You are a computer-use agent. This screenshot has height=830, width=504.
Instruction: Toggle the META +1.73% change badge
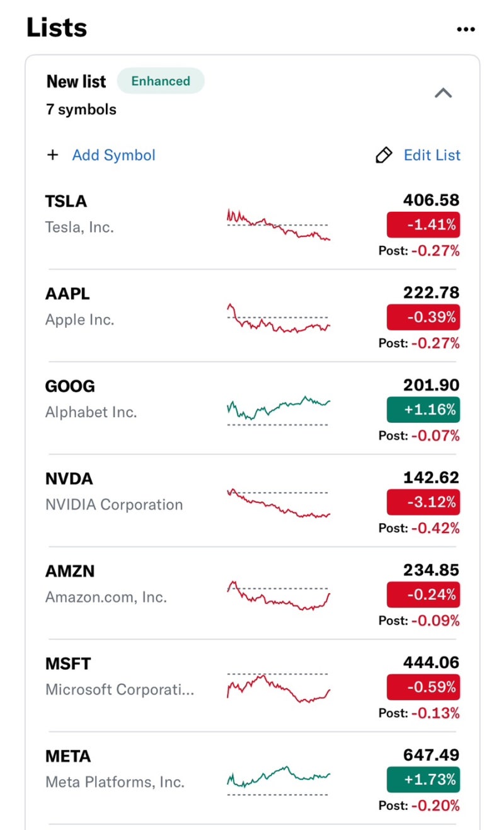tap(423, 780)
